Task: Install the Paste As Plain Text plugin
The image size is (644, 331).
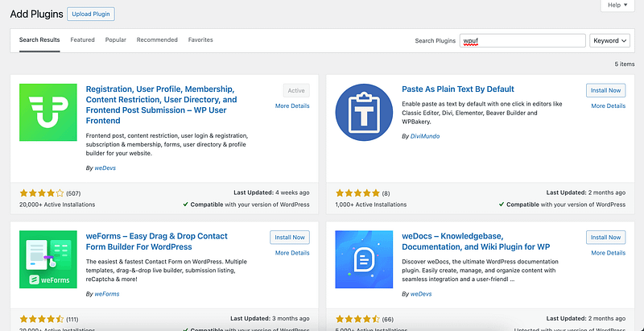Action: point(605,91)
